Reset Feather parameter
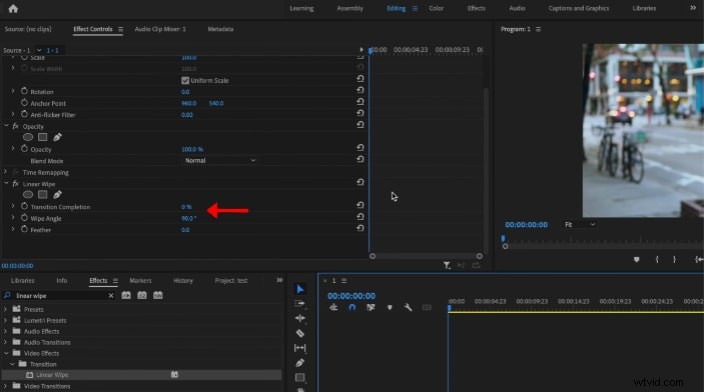Viewport: 704px width, 392px height. tap(360, 228)
